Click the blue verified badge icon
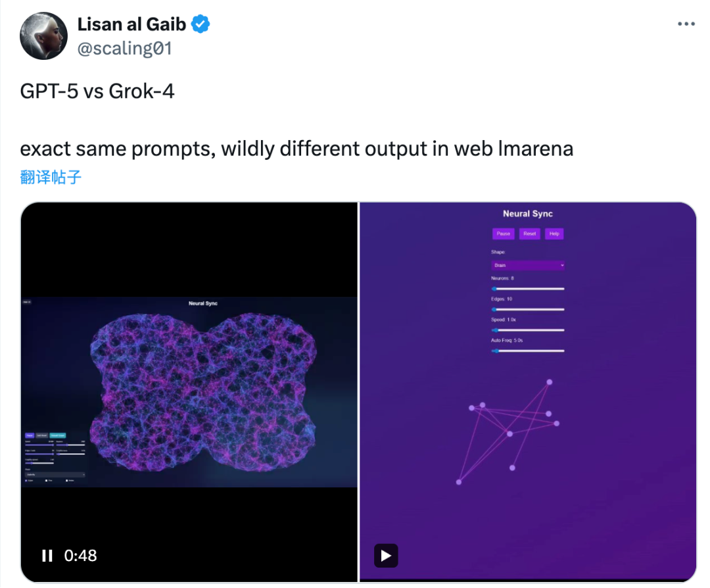 pos(200,24)
